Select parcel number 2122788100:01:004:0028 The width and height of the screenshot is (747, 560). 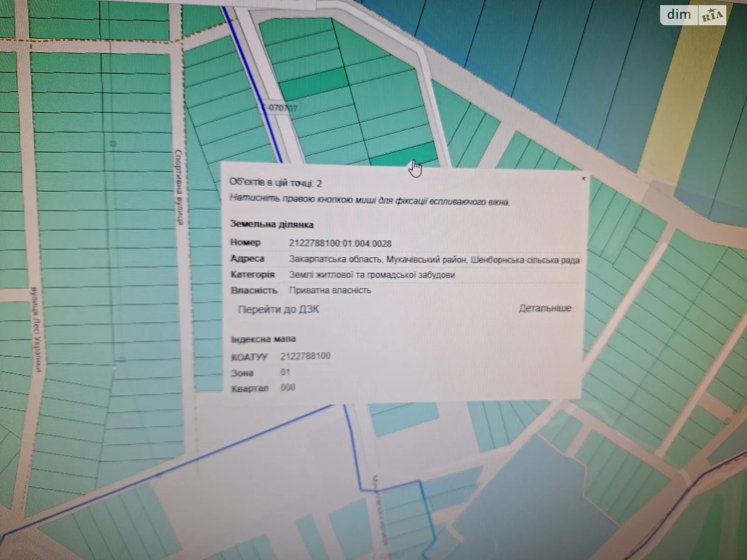coord(340,244)
